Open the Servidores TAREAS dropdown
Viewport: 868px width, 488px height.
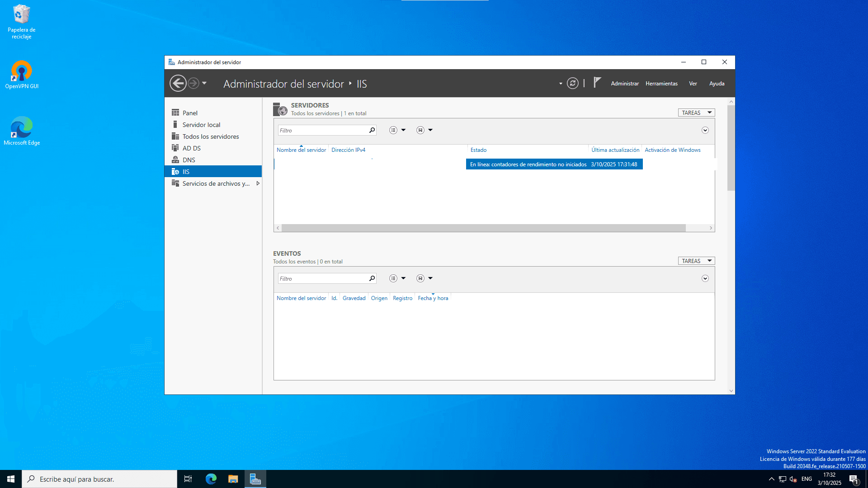click(x=696, y=112)
